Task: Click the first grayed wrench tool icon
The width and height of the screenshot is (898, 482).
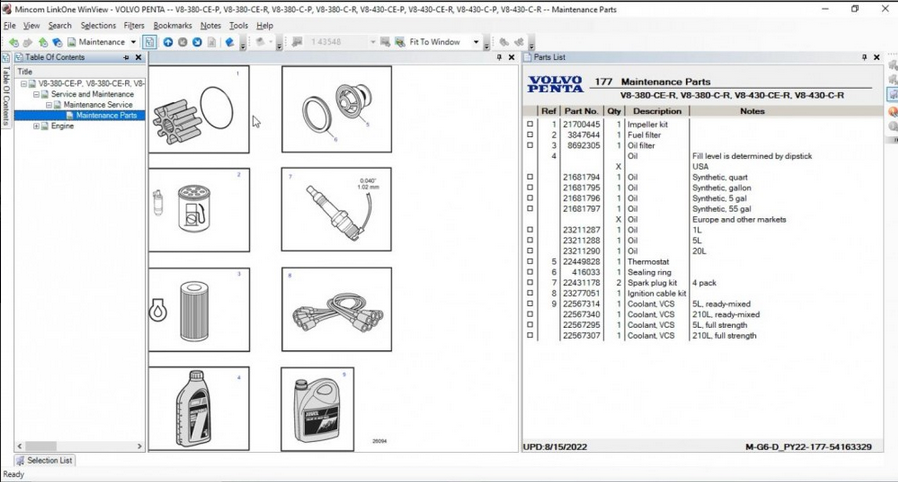Action: click(504, 42)
